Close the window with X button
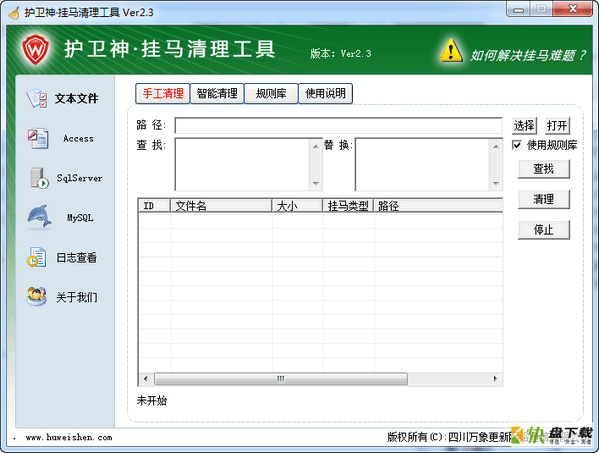 click(x=573, y=9)
